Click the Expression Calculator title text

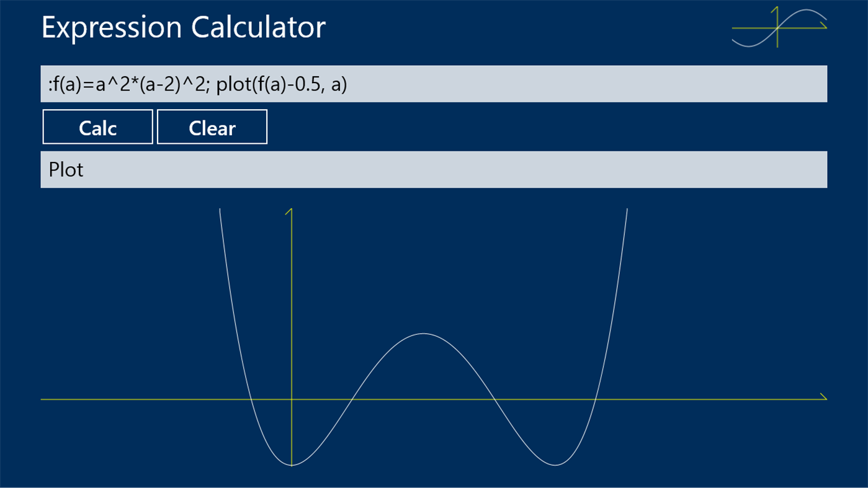click(182, 27)
